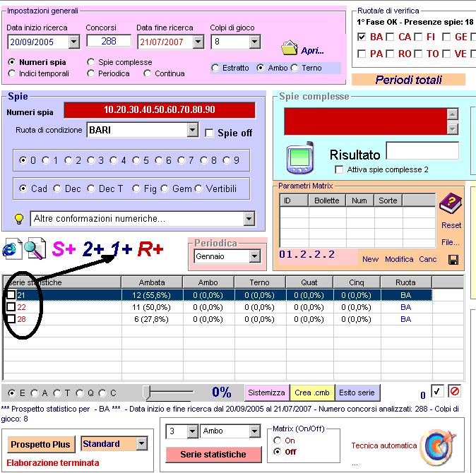
Task: Uncheck the BA wheel checkbox
Action: pyautogui.click(x=362, y=37)
